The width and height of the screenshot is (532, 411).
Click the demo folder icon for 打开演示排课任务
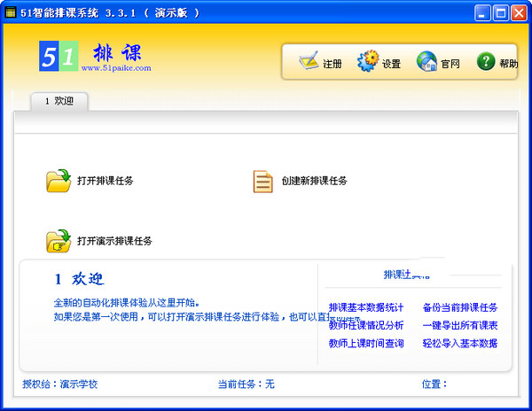pyautogui.click(x=59, y=241)
